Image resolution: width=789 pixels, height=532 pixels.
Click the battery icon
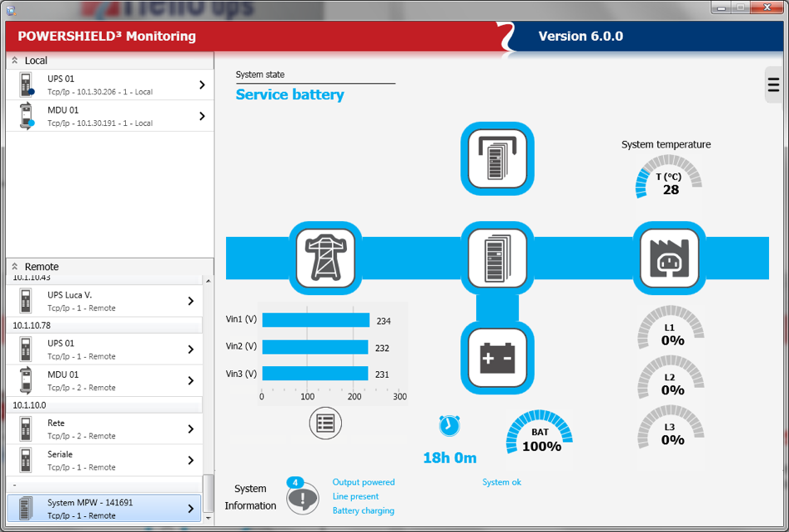click(497, 359)
